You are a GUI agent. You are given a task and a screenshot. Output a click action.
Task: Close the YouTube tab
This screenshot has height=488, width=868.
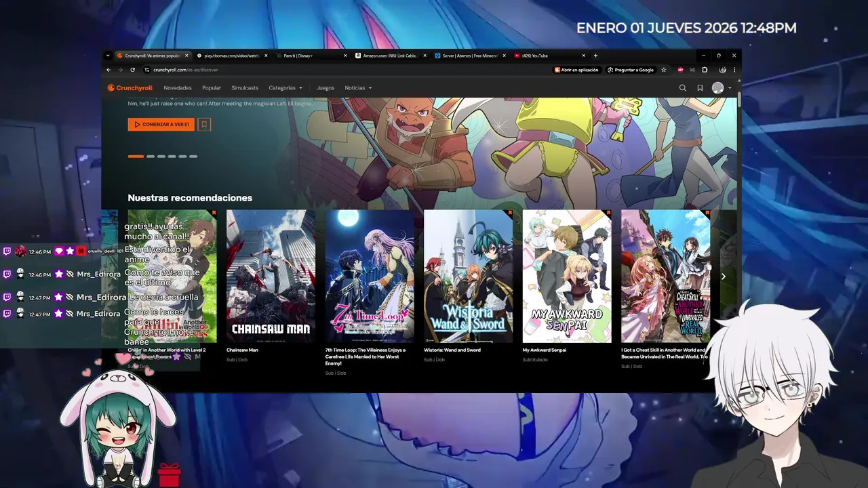point(583,56)
